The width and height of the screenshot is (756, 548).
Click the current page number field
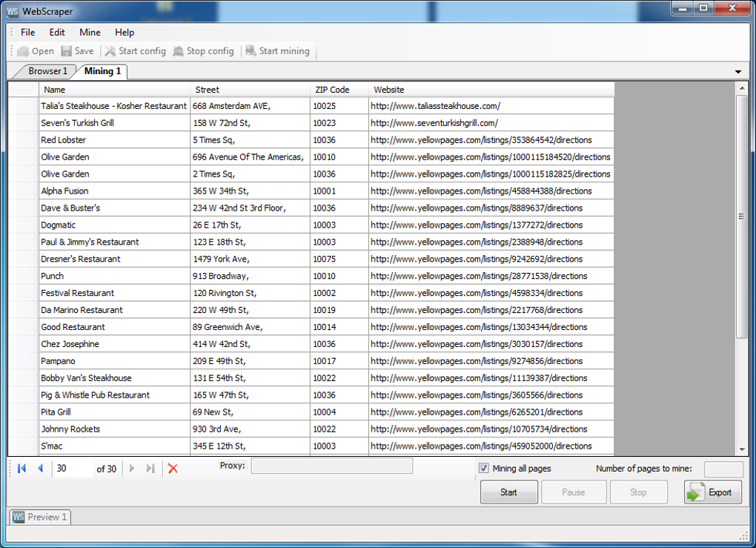(x=73, y=469)
